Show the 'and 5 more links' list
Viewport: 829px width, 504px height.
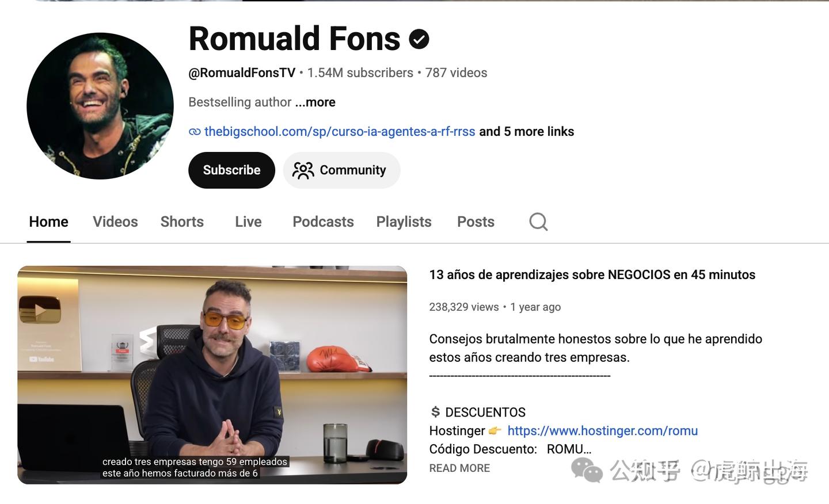[x=526, y=131]
